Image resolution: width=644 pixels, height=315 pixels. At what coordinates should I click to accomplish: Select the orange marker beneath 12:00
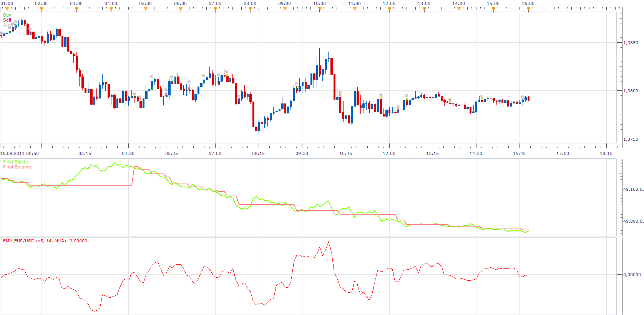point(389,10)
